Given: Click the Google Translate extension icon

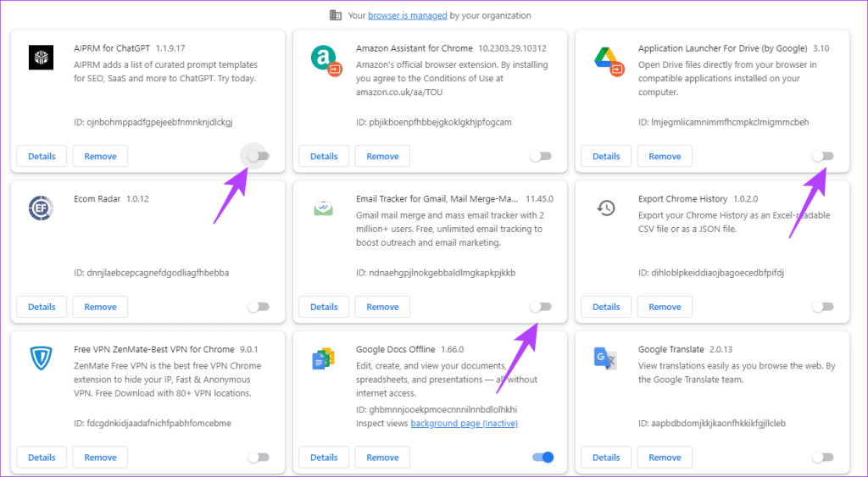Looking at the screenshot, I should pyautogui.click(x=605, y=358).
